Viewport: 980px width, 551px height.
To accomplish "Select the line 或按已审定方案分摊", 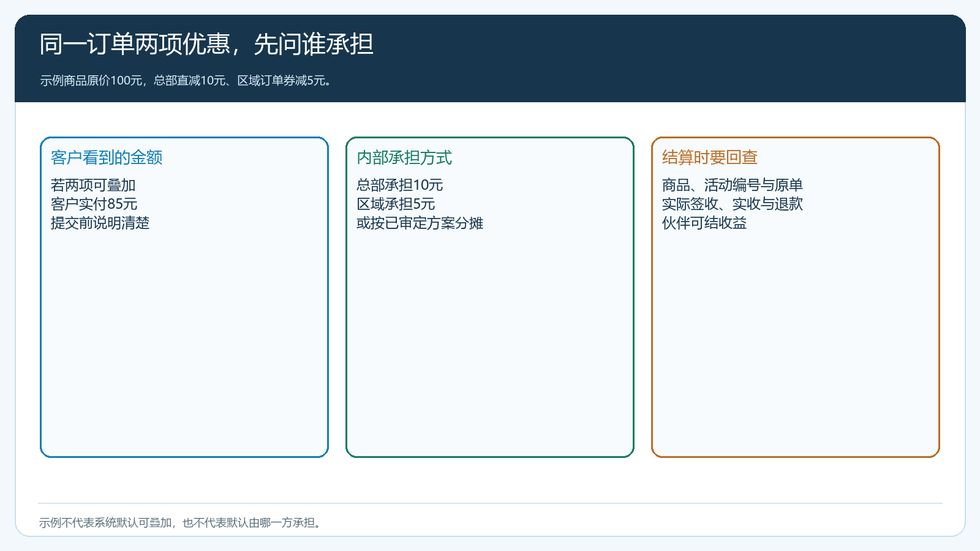I will (x=420, y=223).
